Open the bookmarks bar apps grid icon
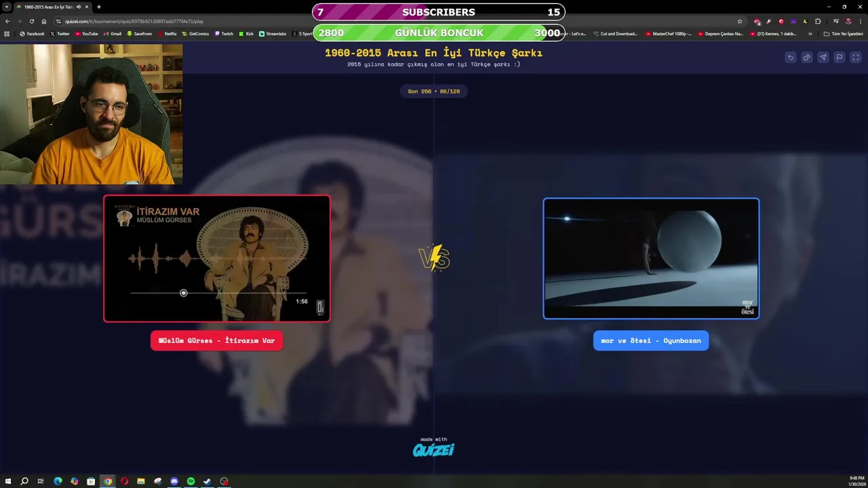This screenshot has width=868, height=488. click(7, 34)
